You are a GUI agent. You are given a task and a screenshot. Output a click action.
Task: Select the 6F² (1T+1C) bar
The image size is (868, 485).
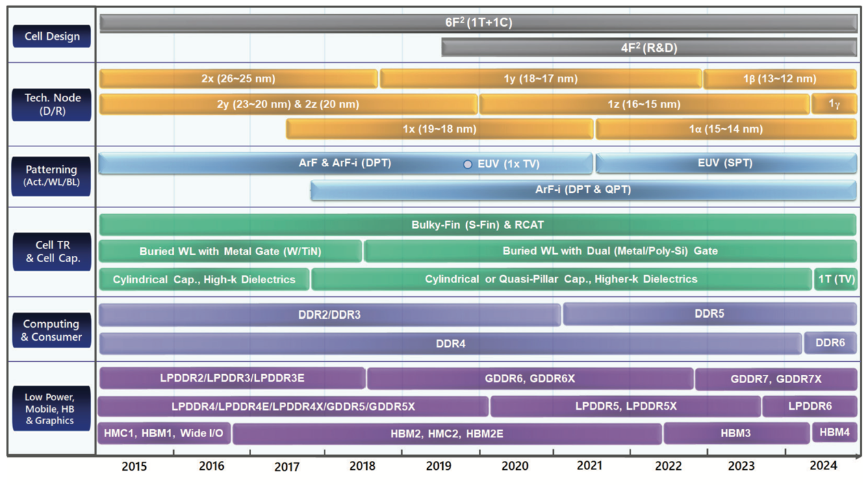click(478, 23)
